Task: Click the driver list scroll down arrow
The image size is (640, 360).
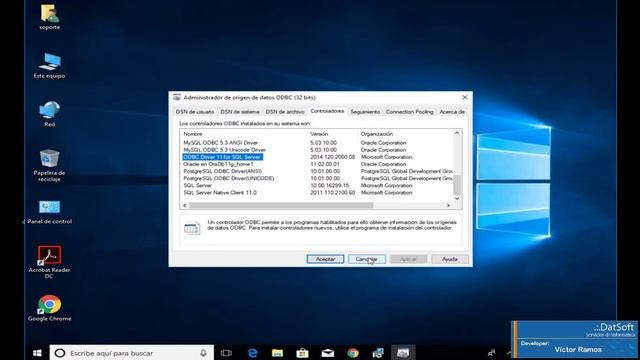Action: pyautogui.click(x=457, y=198)
